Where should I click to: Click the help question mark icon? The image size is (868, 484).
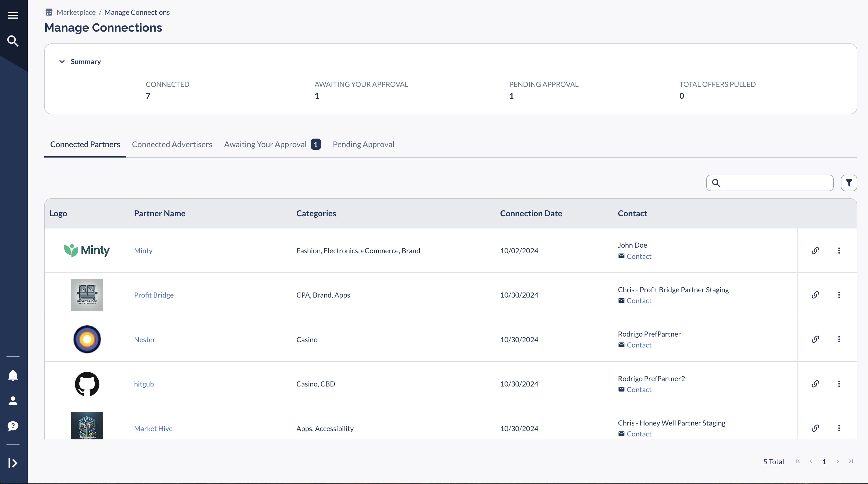13,426
